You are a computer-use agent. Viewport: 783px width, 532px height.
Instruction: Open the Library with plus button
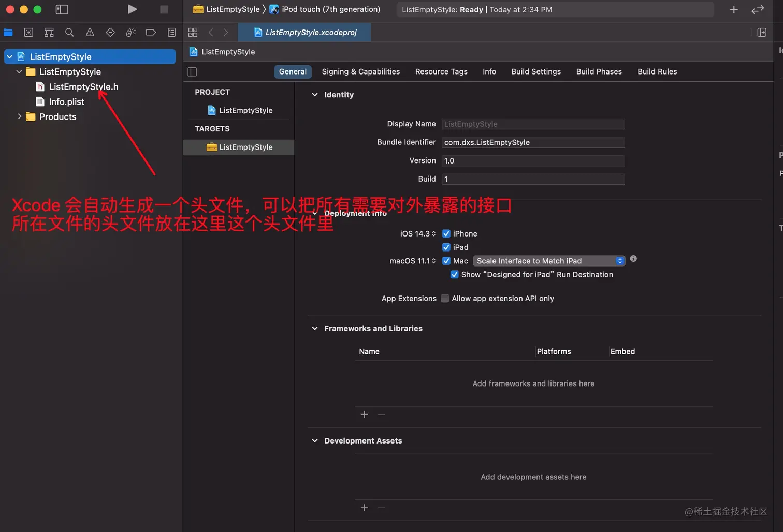(x=734, y=9)
